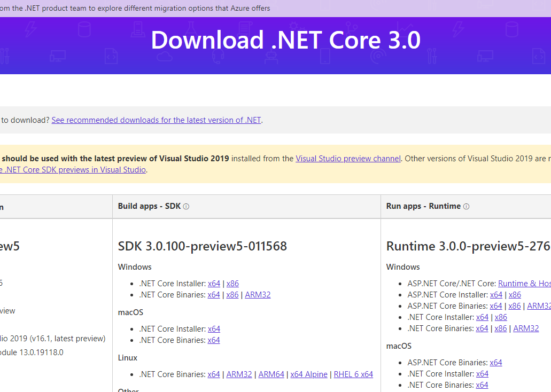Download Runtime macOS .NET Core Installer x64

[x=482, y=374]
